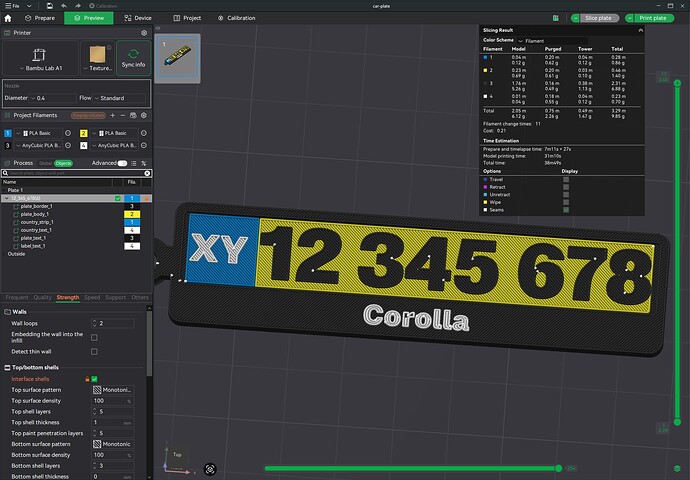Click the view reset icon near bottom
Screen dimensions: 690x480
point(210,469)
